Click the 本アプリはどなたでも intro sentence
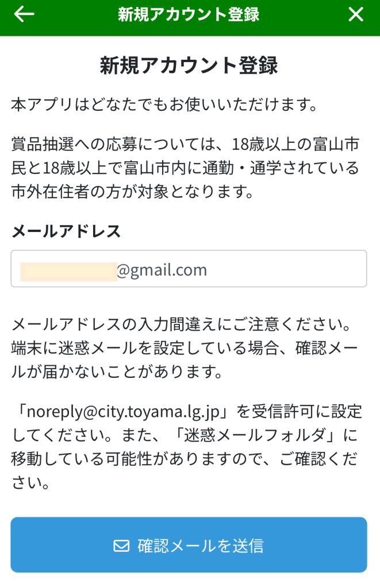This screenshot has width=380, height=588. pos(164,105)
